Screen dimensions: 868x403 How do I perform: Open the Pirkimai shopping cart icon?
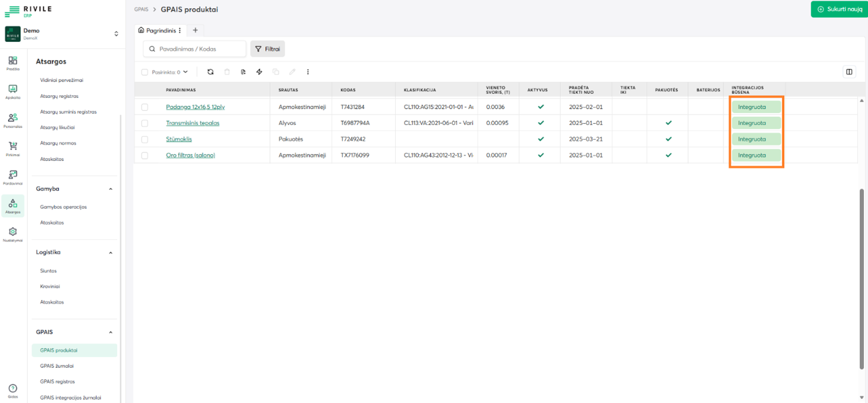13,147
